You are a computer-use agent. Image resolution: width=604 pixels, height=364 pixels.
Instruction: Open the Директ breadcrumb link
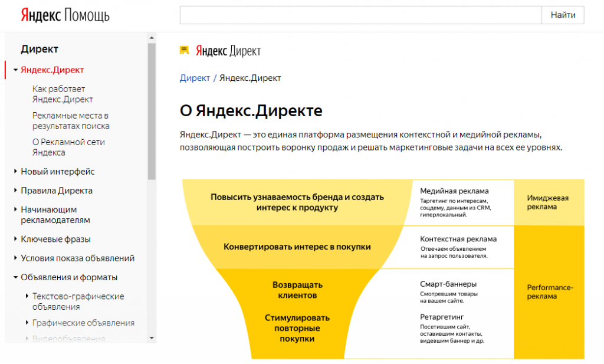(x=195, y=78)
